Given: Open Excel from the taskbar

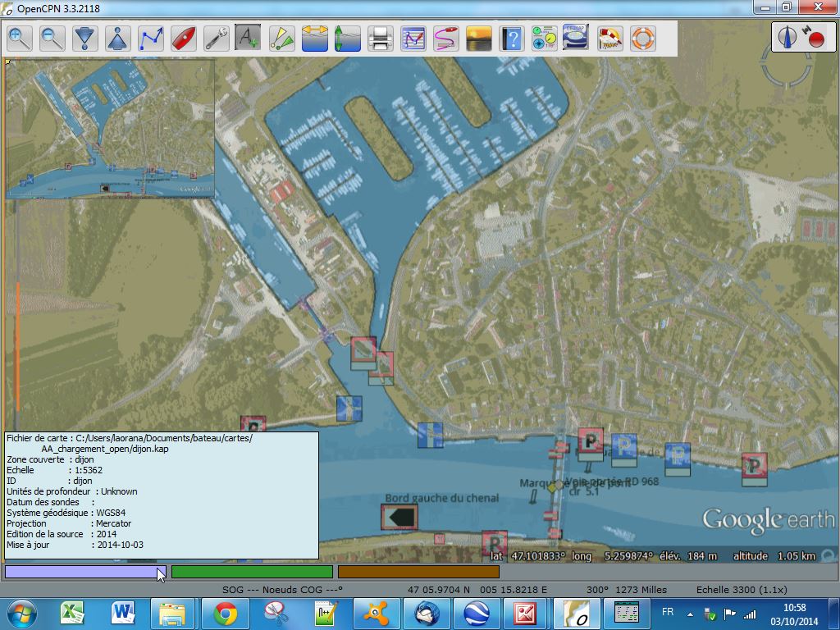Looking at the screenshot, I should pyautogui.click(x=72, y=614).
